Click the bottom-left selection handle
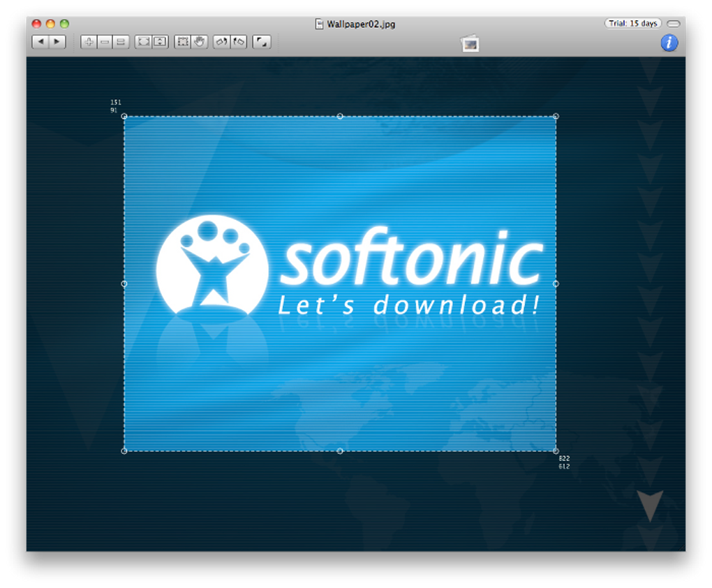Image resolution: width=712 pixels, height=588 pixels. point(124,450)
